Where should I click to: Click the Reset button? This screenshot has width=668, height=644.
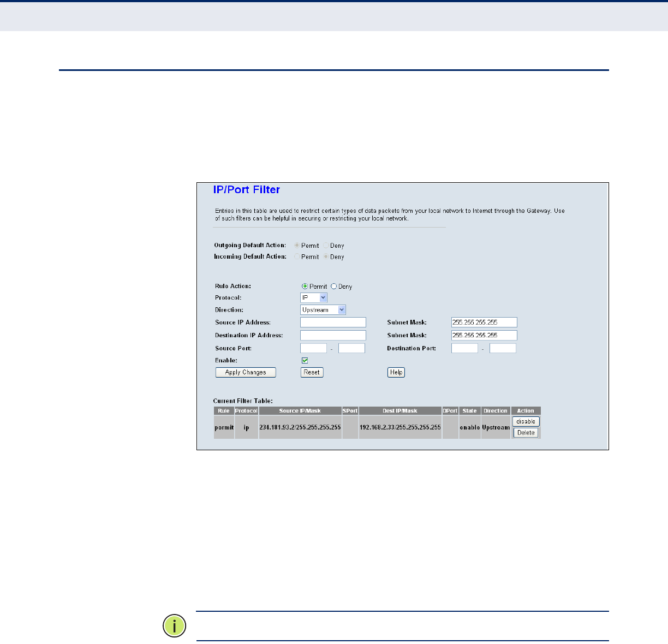[312, 372]
